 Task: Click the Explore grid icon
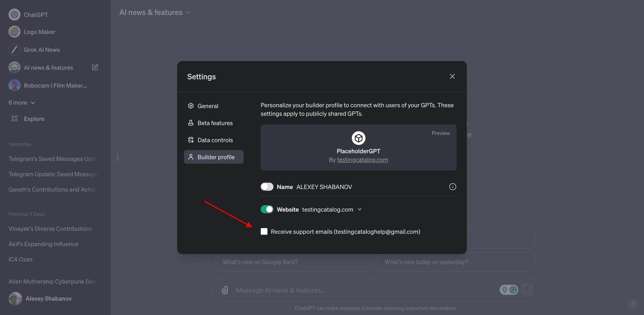point(14,119)
